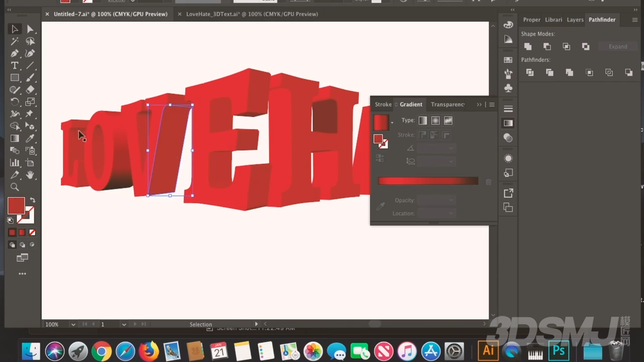The image size is (644, 362).
Task: Select the Scale tool
Action: pyautogui.click(x=30, y=102)
